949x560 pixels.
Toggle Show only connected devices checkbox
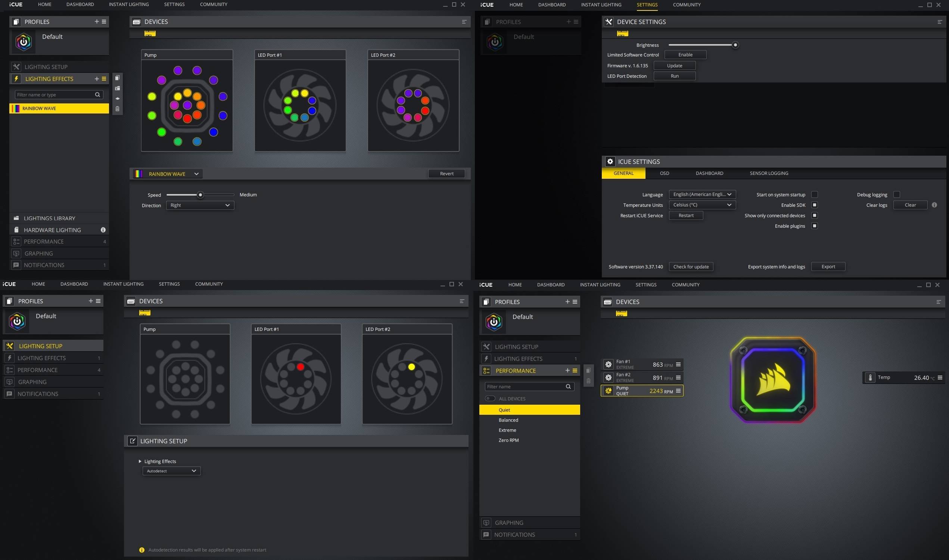(814, 215)
